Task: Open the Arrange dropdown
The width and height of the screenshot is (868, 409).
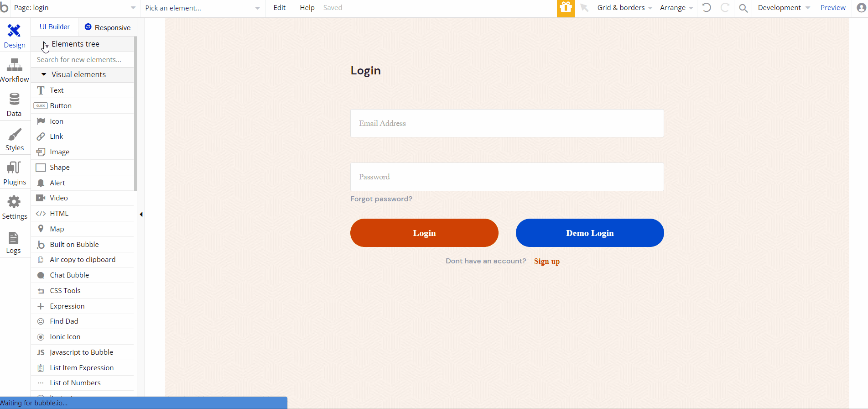Action: pos(676,8)
